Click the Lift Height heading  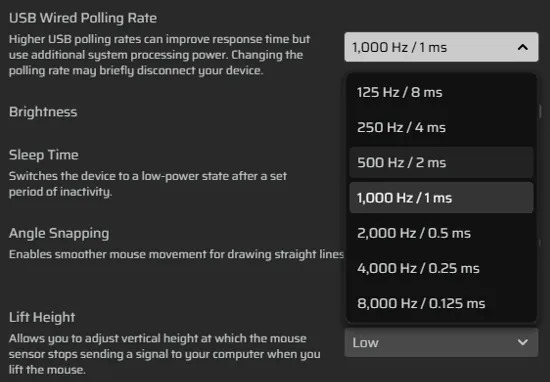(x=42, y=317)
